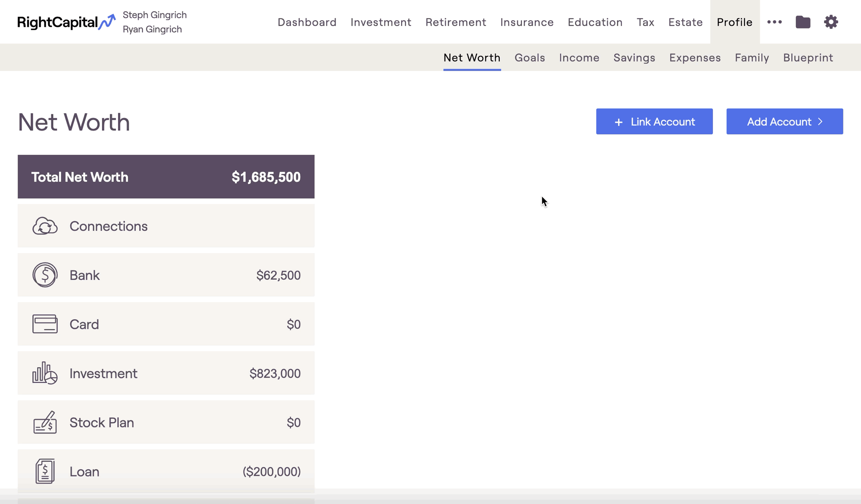The height and width of the screenshot is (504, 861).
Task: Switch to the Expenses tab
Action: 695,58
